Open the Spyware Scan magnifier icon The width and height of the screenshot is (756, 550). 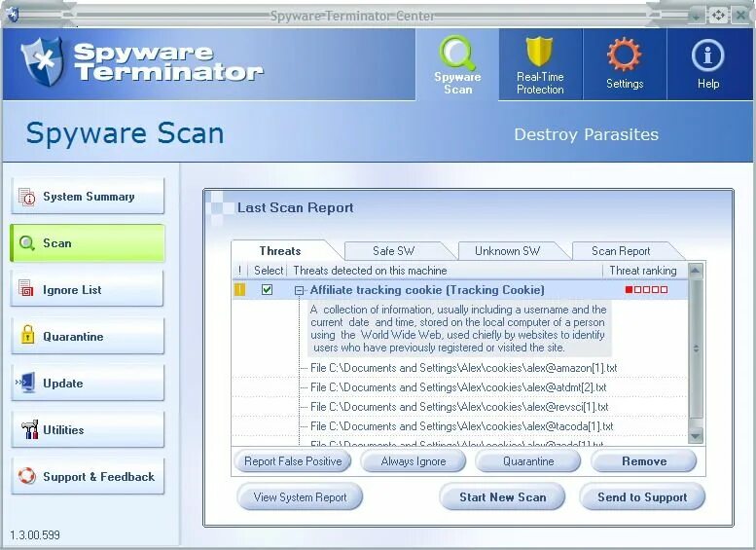point(457,53)
